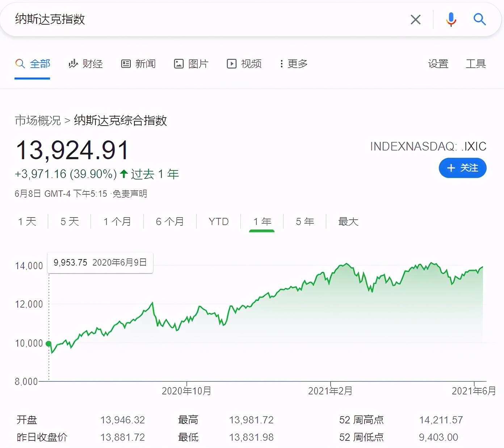Image resolution: width=504 pixels, height=448 pixels.
Task: Open 设置 settings link
Action: click(438, 64)
